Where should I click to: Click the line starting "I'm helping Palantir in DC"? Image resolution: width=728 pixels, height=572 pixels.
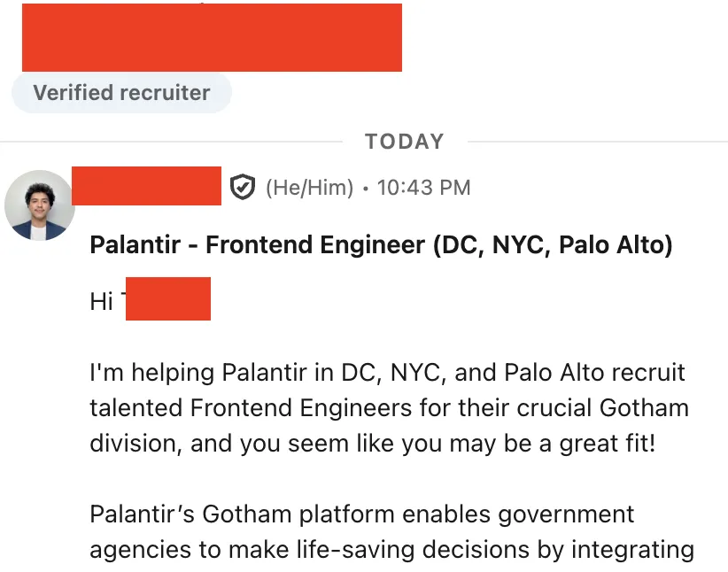point(388,373)
